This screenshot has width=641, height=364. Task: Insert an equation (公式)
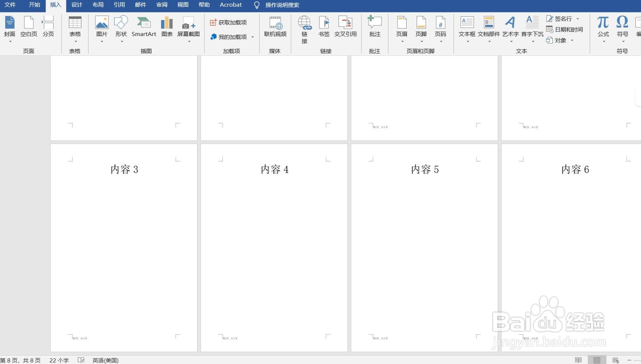click(603, 29)
